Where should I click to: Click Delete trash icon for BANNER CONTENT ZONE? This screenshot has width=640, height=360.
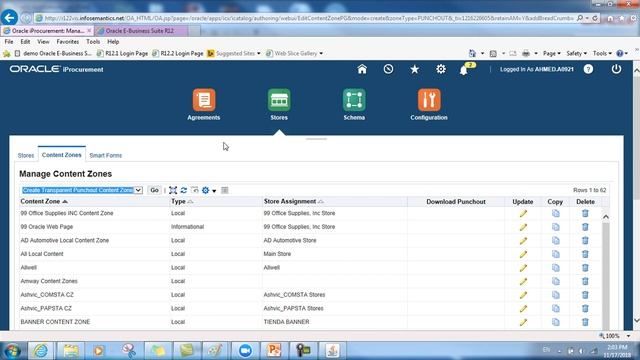(585, 322)
